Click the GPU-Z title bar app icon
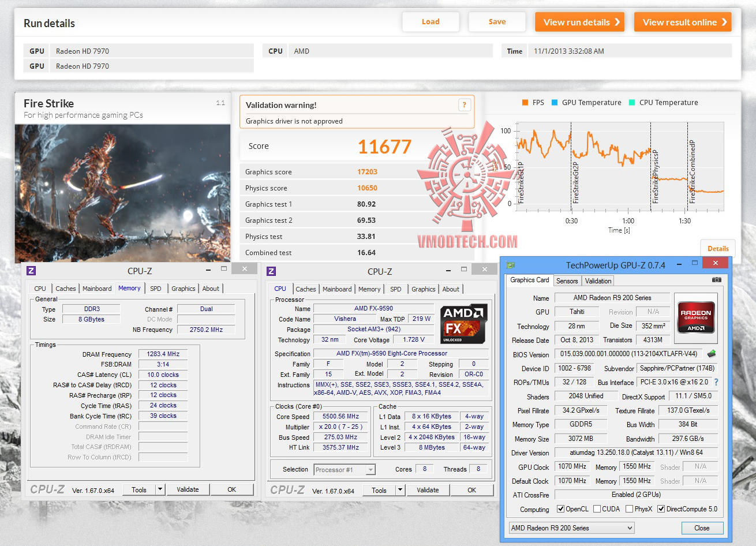The width and height of the screenshot is (756, 546). [511, 265]
